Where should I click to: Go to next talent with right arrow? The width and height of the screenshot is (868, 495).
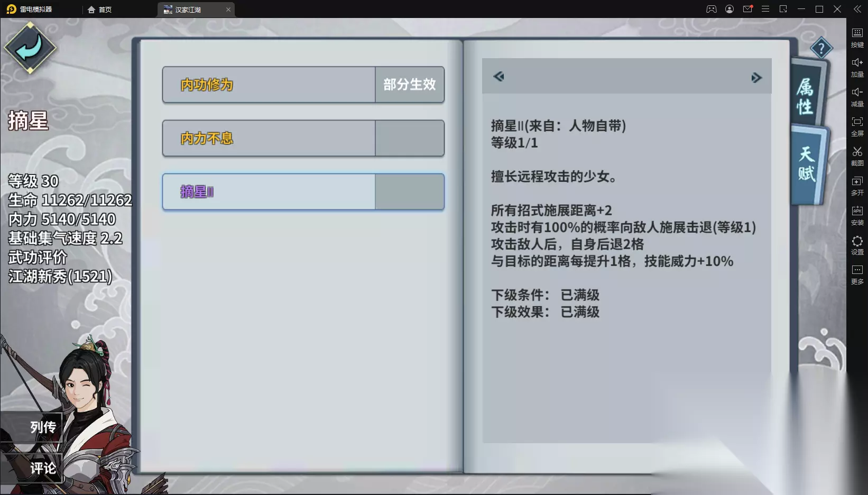click(x=756, y=78)
